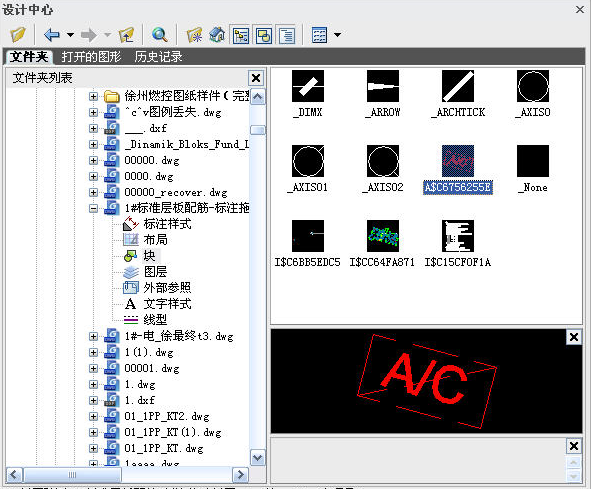Select the _ARCHTICK block thumbnail
This screenshot has width=591, height=489.
click(458, 94)
